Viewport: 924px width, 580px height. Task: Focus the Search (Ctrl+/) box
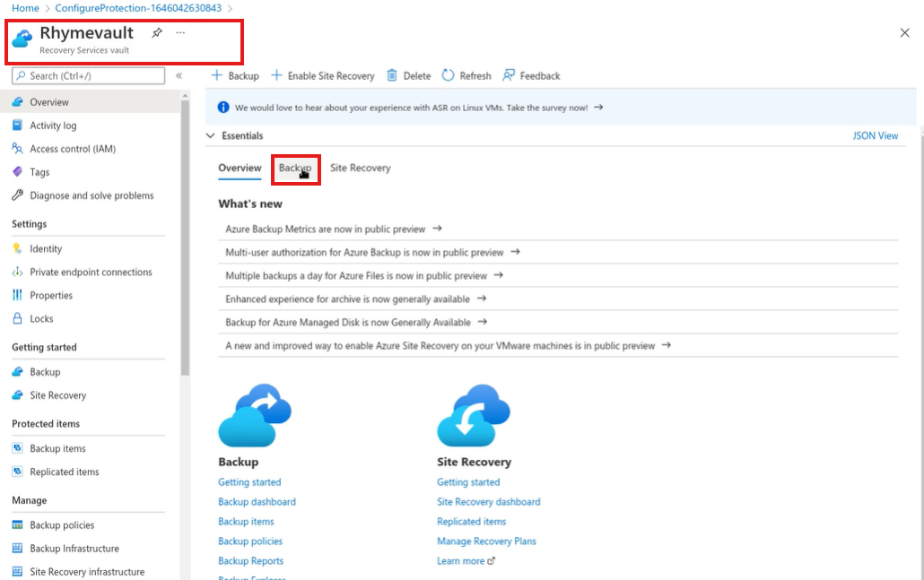pyautogui.click(x=89, y=76)
